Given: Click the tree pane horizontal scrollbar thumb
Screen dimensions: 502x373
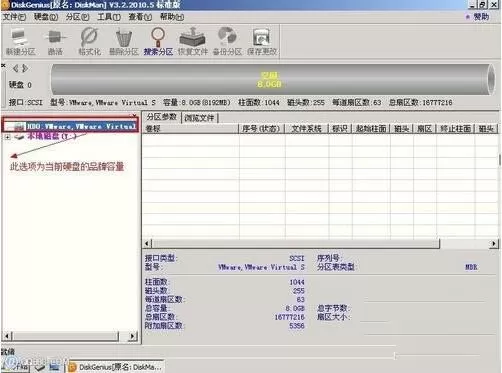Looking at the screenshot, I should coord(65,336).
